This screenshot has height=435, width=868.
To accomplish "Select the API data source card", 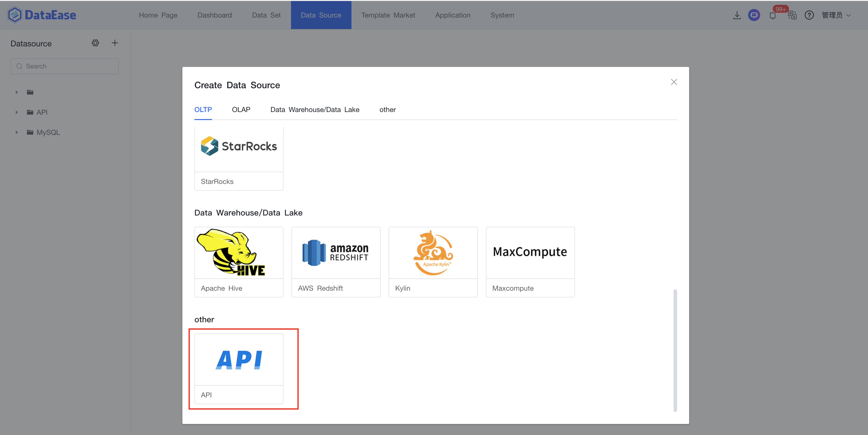I will tap(239, 368).
